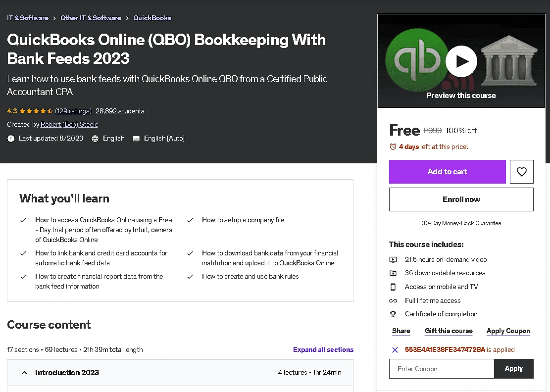This screenshot has height=392, width=550.
Task: Add course to wishlist heart icon
Action: click(522, 172)
